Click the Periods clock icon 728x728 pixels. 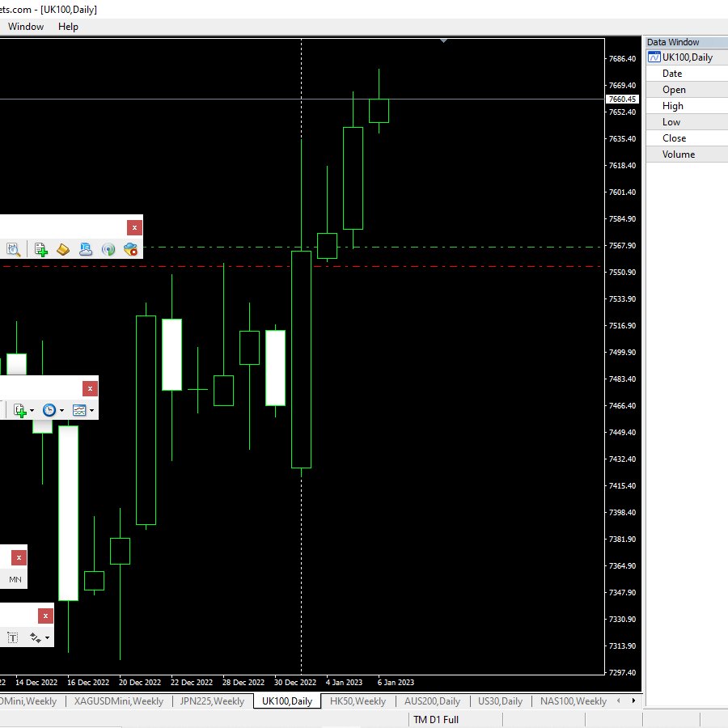tap(49, 410)
